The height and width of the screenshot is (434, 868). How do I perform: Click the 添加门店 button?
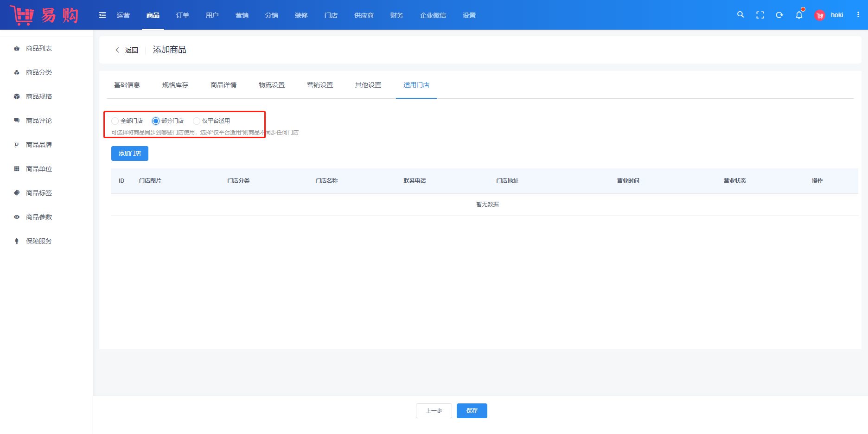click(130, 153)
